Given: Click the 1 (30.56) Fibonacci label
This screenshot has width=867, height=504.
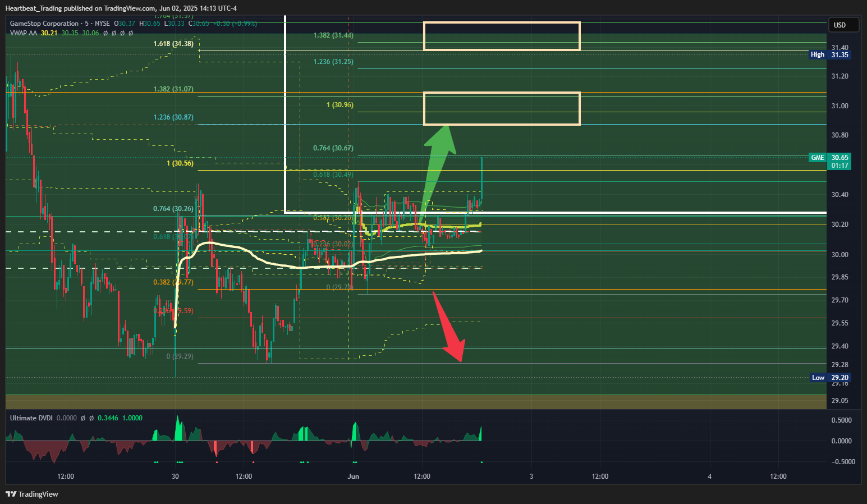Looking at the screenshot, I should (180, 163).
